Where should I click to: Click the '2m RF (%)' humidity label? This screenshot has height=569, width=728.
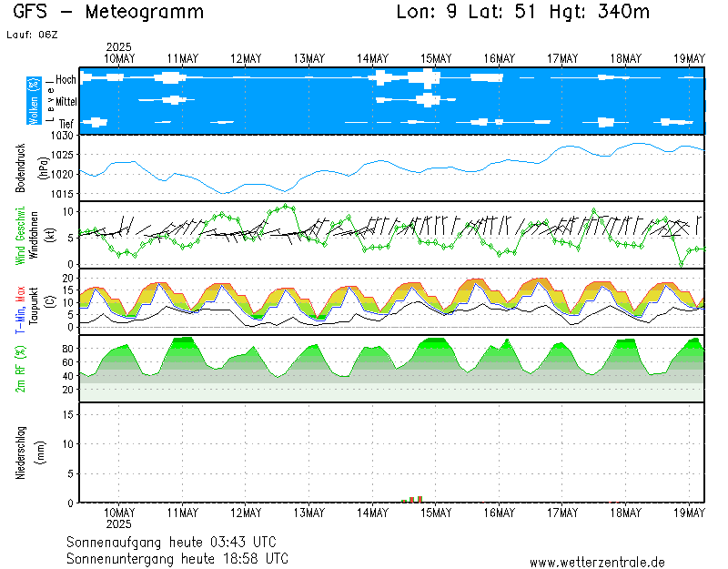(x=20, y=369)
